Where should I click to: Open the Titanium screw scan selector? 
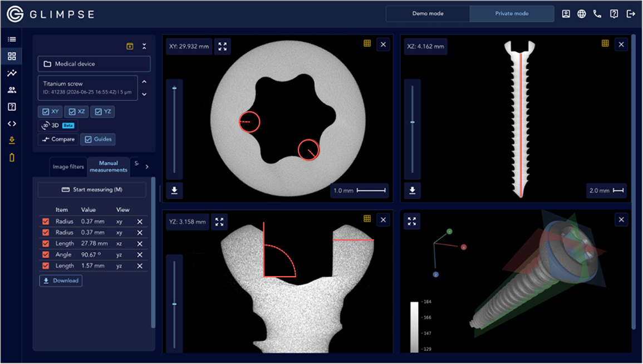[88, 88]
